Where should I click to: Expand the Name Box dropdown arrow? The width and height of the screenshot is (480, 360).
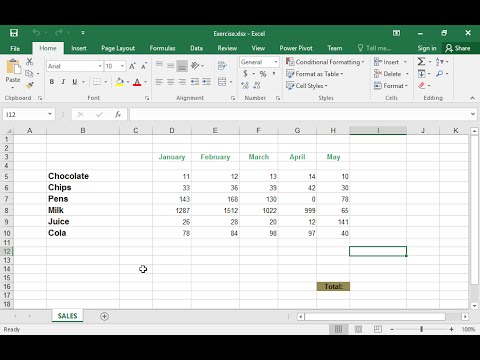pyautogui.click(x=50, y=114)
